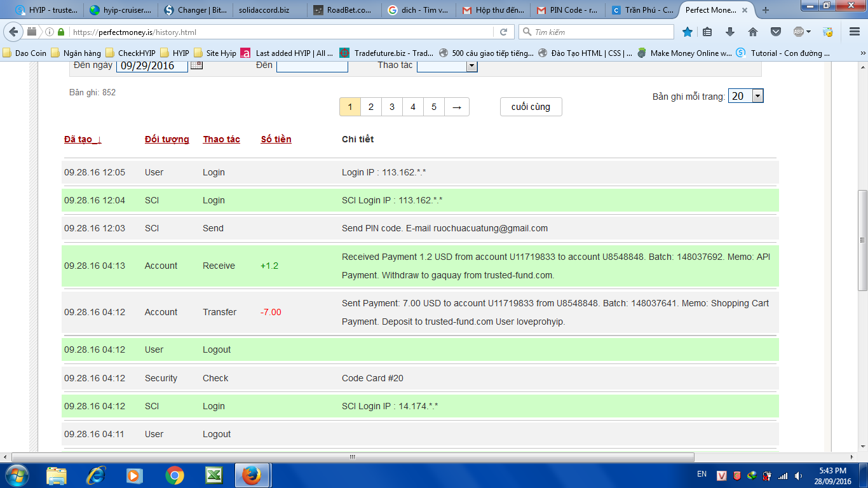This screenshot has height=488, width=868.
Task: Go back using the browser back arrow
Action: 14,32
